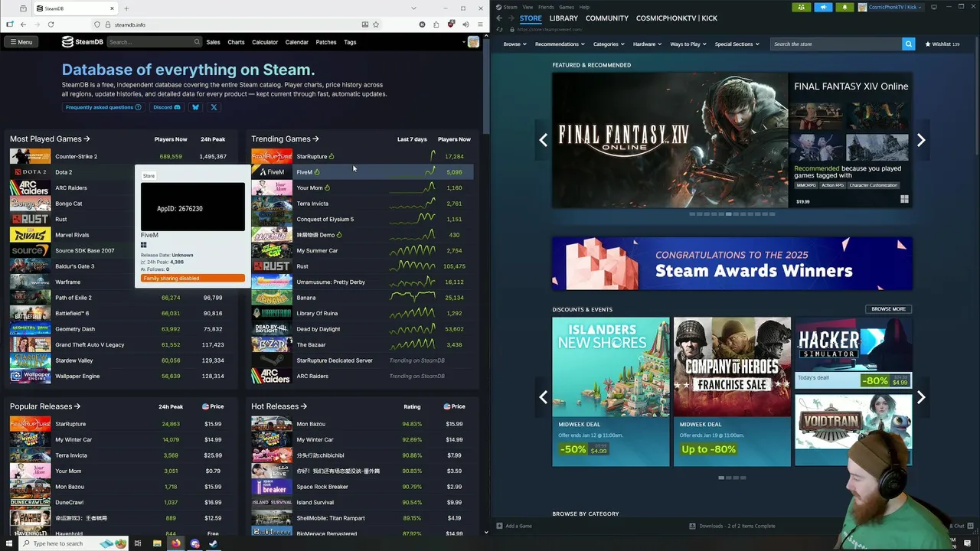Image resolution: width=980 pixels, height=551 pixels.
Task: Focus the Search the store field
Action: coord(836,44)
